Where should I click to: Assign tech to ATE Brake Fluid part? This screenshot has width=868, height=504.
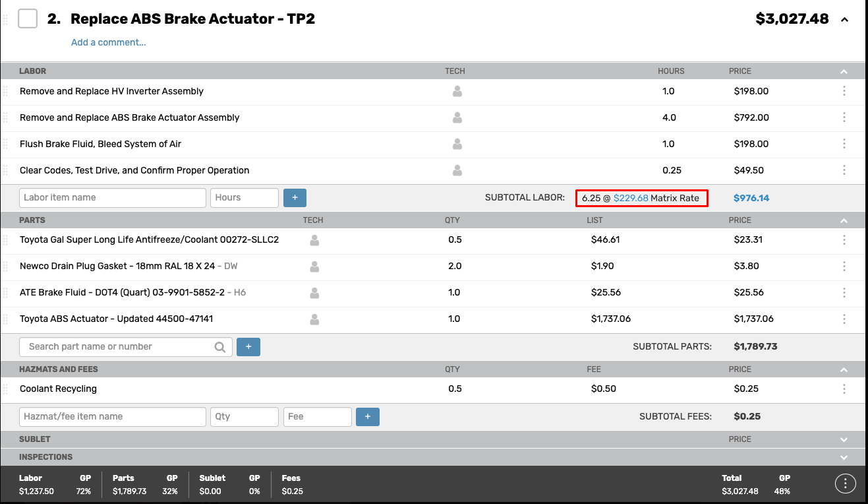[314, 293]
